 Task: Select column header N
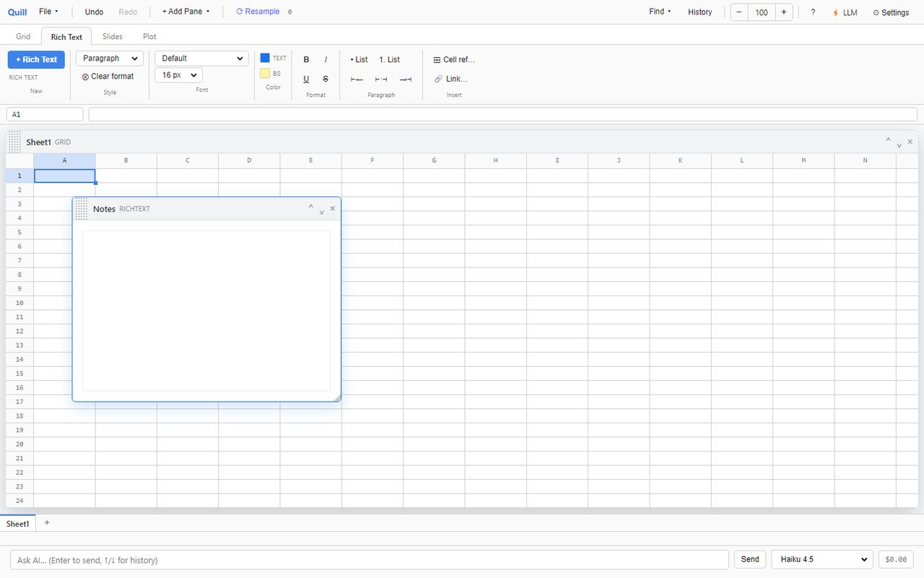click(x=865, y=160)
